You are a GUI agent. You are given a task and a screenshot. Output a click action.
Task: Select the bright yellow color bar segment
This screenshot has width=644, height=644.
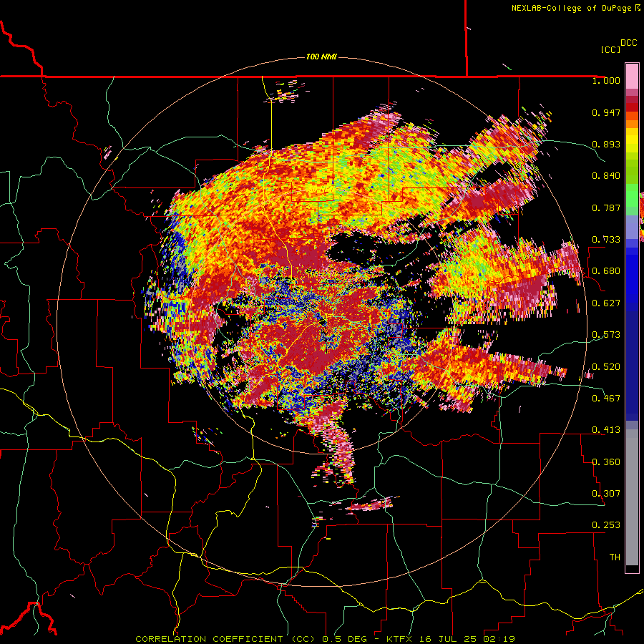[x=632, y=141]
